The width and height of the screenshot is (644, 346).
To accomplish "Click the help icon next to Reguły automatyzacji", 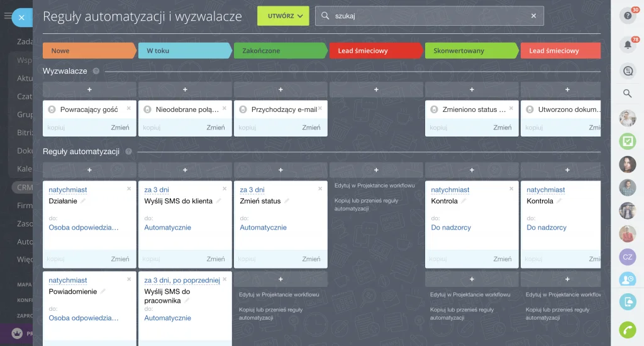I will (x=128, y=152).
